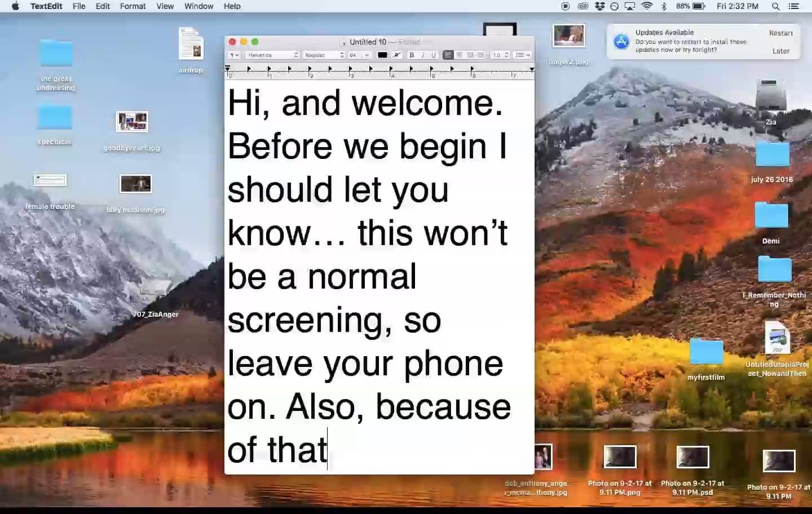Open the paragraph styles menu

tap(234, 55)
